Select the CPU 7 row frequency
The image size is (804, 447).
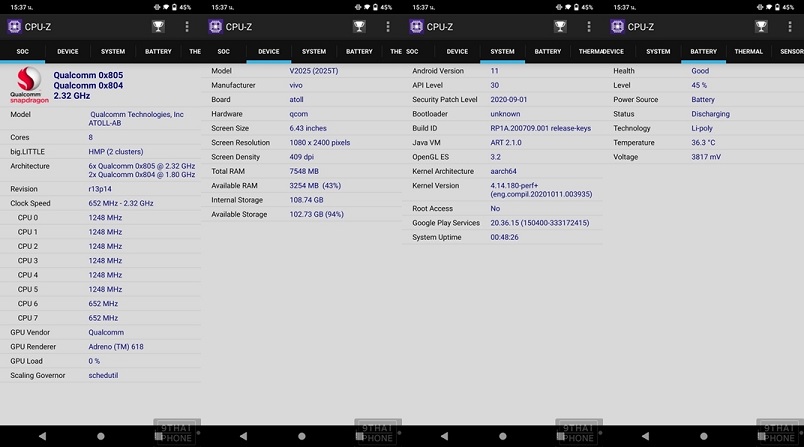point(103,318)
